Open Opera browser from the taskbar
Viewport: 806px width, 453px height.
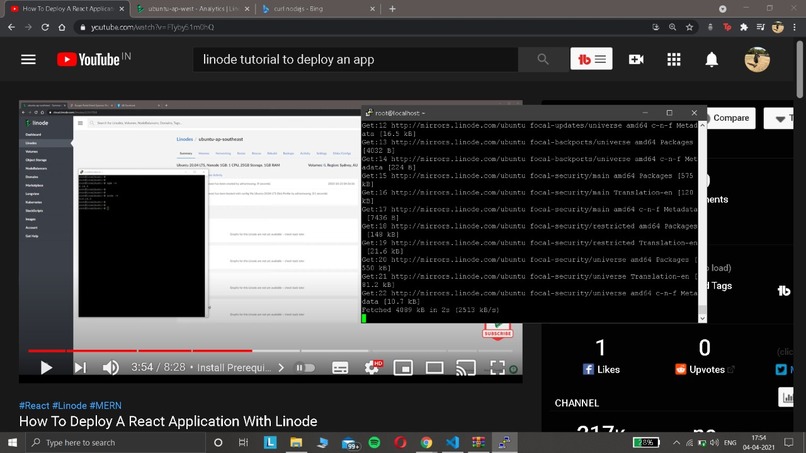[x=400, y=443]
